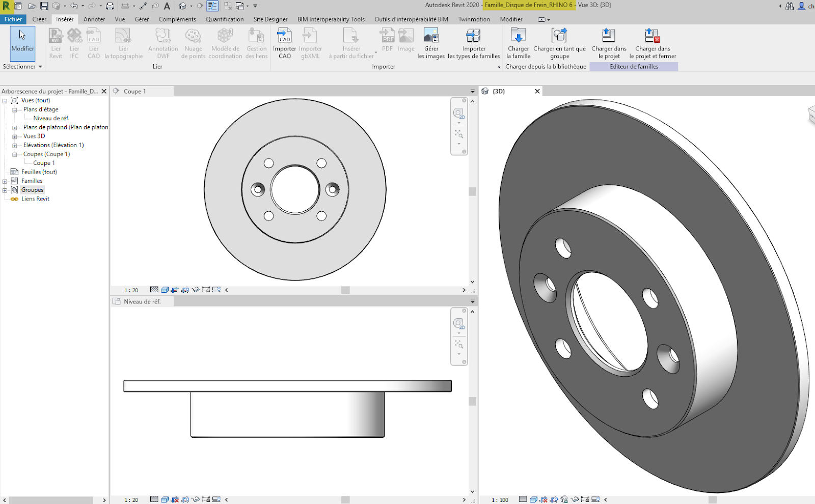
Task: Click Charger dans le projet et fermer
Action: (x=653, y=43)
